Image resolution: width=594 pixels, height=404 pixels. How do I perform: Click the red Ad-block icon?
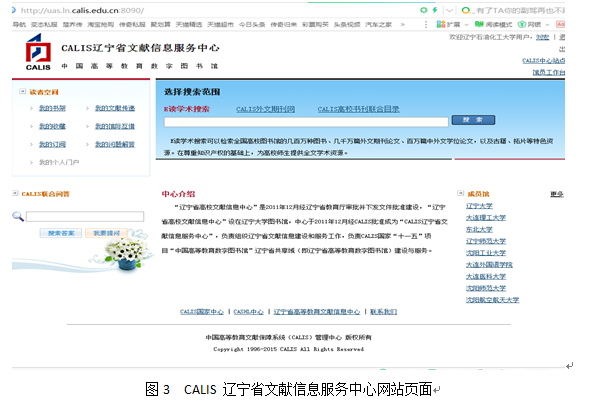[x=560, y=25]
